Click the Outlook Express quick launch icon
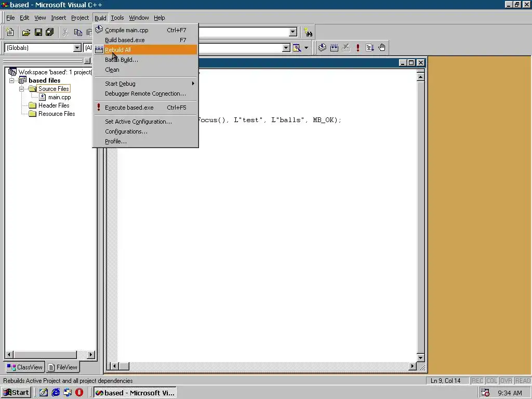The width and height of the screenshot is (532, 399). pyautogui.click(x=68, y=393)
